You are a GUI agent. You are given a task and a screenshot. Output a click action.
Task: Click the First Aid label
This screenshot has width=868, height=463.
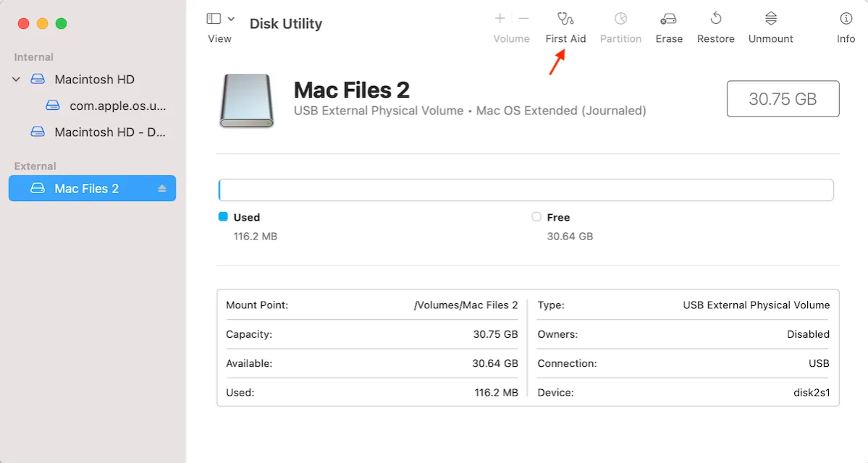[x=565, y=39]
